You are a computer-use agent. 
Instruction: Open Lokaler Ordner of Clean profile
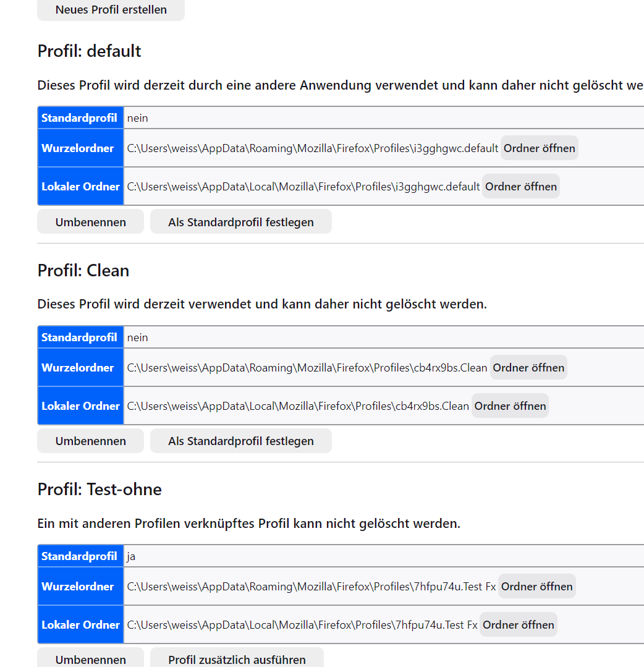pos(510,406)
